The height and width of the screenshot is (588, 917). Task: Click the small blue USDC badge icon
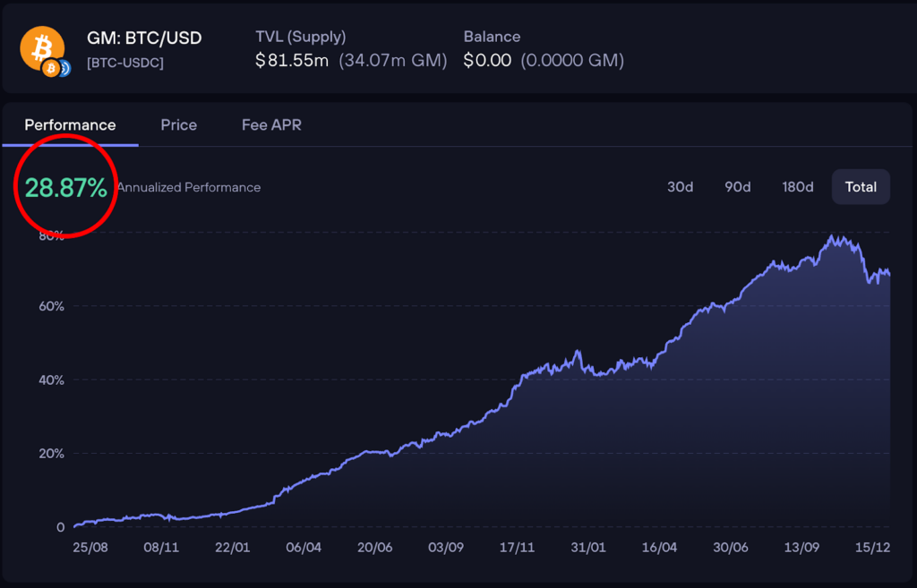point(64,69)
